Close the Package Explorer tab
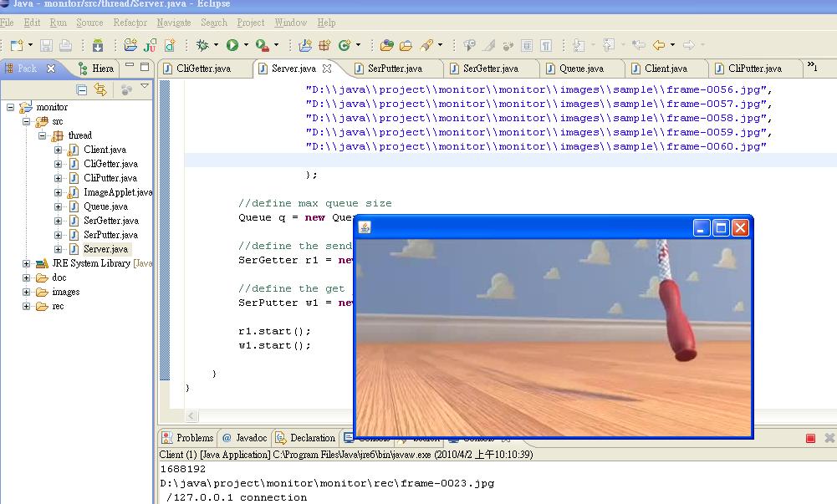The image size is (837, 504). click(51, 69)
